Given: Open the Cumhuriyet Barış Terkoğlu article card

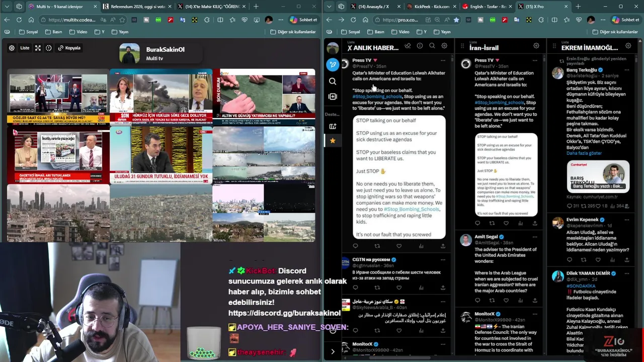Looking at the screenshot, I should pos(598,176).
